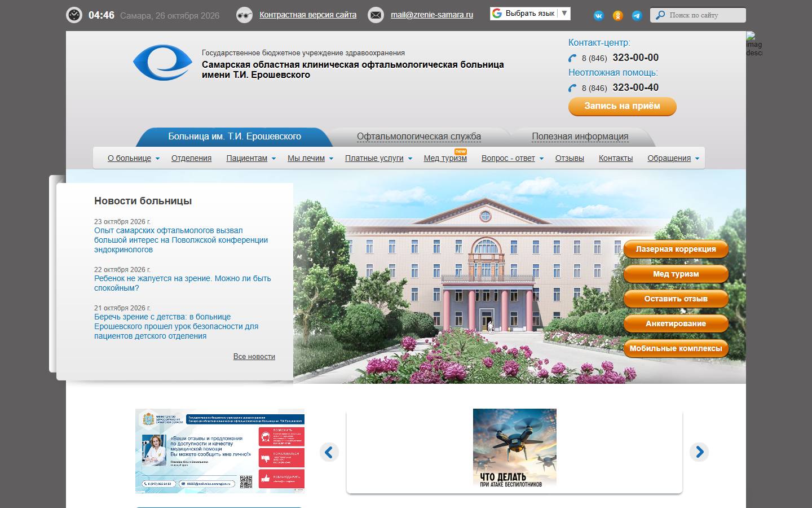Click the 'Запись на приём' button
The height and width of the screenshot is (508, 812).
[x=623, y=106]
